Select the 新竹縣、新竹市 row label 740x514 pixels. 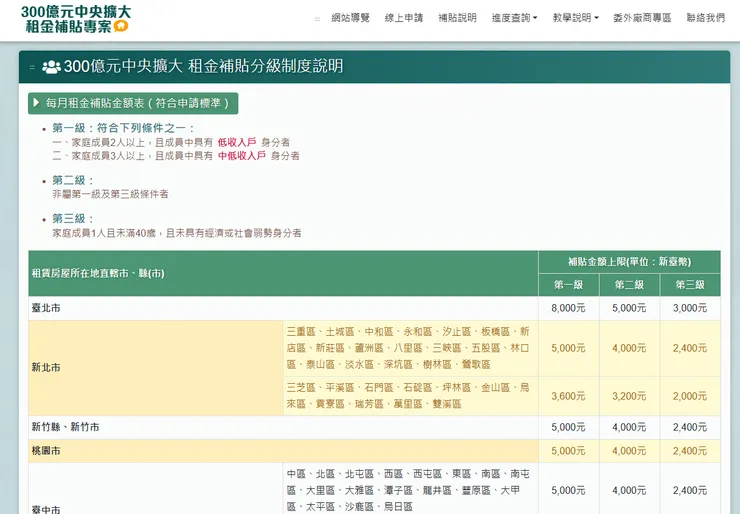(65, 427)
